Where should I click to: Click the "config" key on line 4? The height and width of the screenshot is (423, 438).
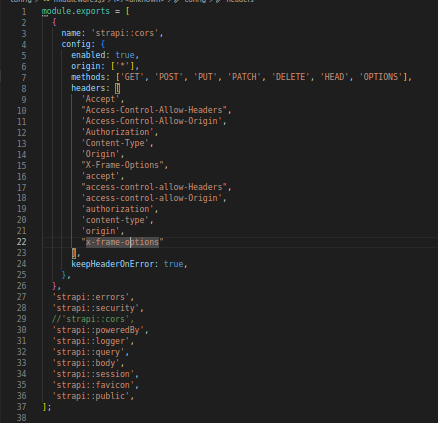pyautogui.click(x=76, y=44)
